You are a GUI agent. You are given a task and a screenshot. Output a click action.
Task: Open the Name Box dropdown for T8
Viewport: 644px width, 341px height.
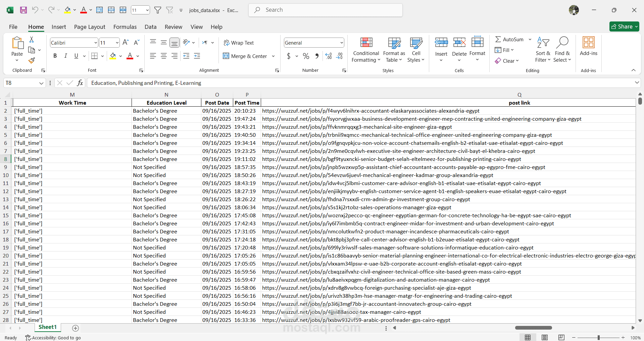[41, 83]
